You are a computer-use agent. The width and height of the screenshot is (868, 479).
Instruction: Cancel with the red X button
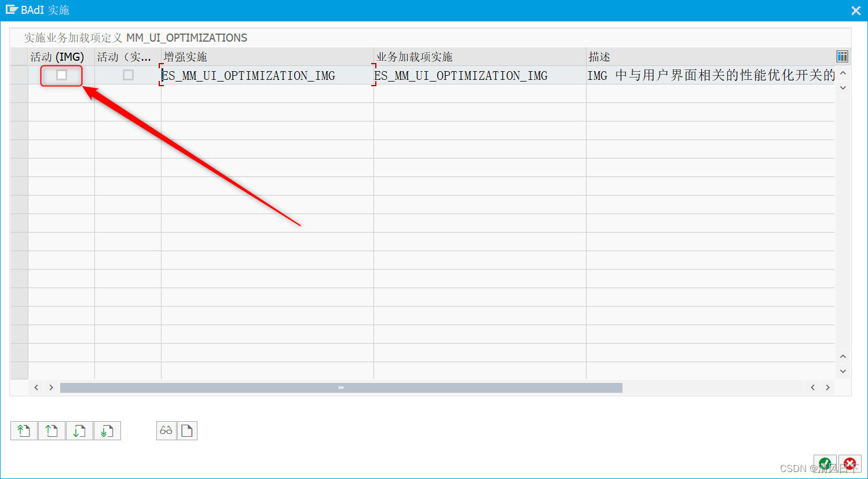(x=849, y=463)
